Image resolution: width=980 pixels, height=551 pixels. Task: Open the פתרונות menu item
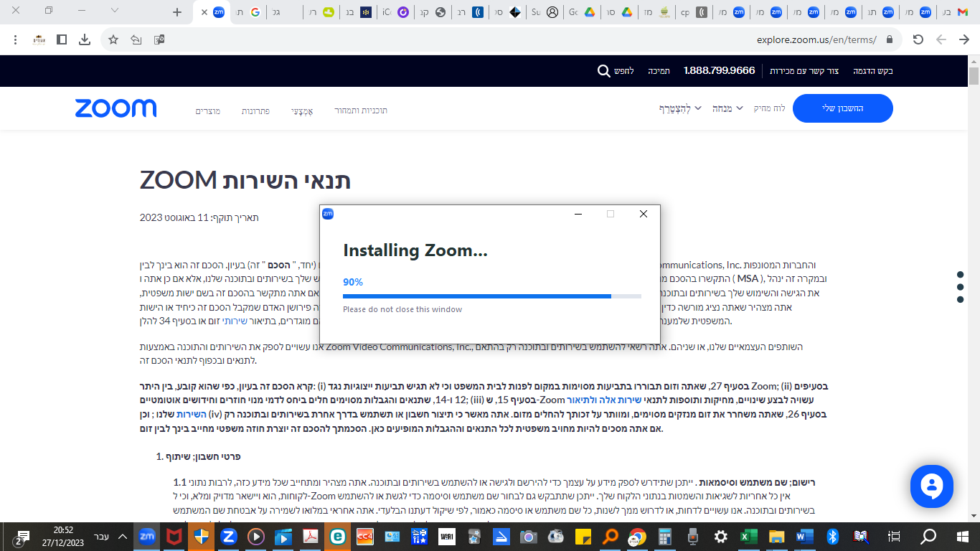pos(255,110)
